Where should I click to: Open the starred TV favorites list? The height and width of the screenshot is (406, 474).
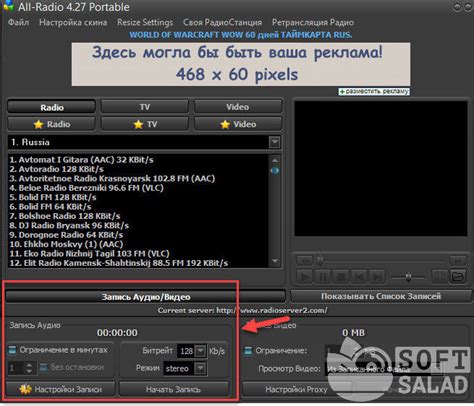(x=145, y=124)
